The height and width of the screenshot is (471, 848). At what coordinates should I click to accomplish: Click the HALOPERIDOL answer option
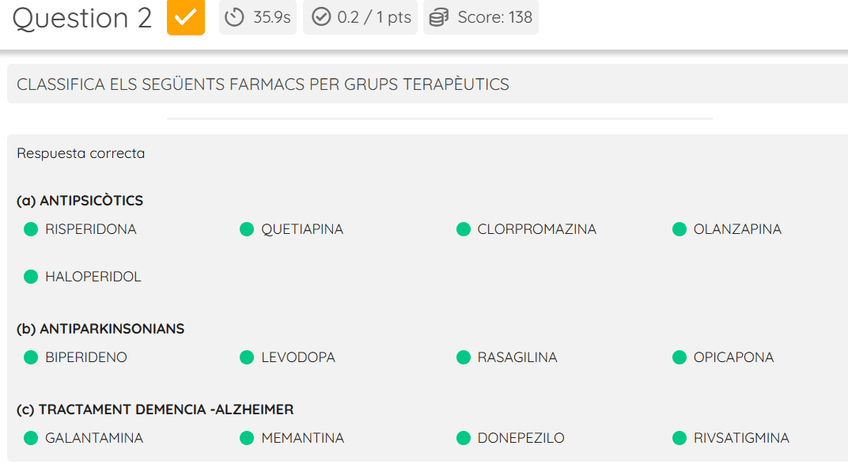coord(93,277)
